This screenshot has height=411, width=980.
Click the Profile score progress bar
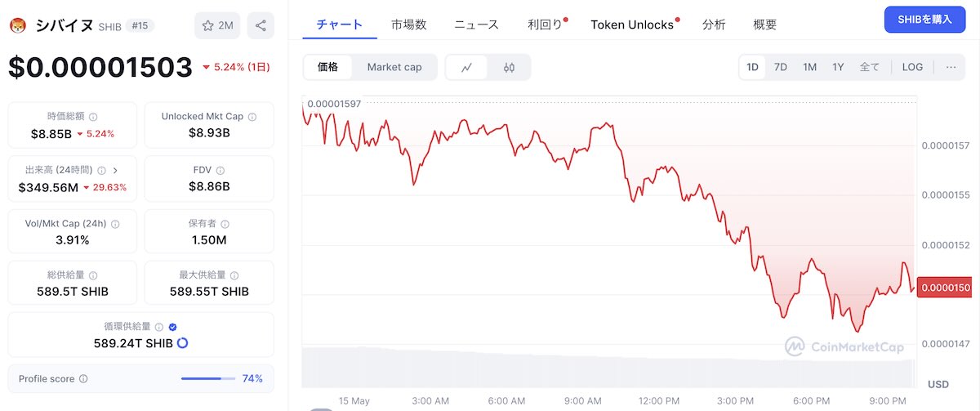click(208, 379)
